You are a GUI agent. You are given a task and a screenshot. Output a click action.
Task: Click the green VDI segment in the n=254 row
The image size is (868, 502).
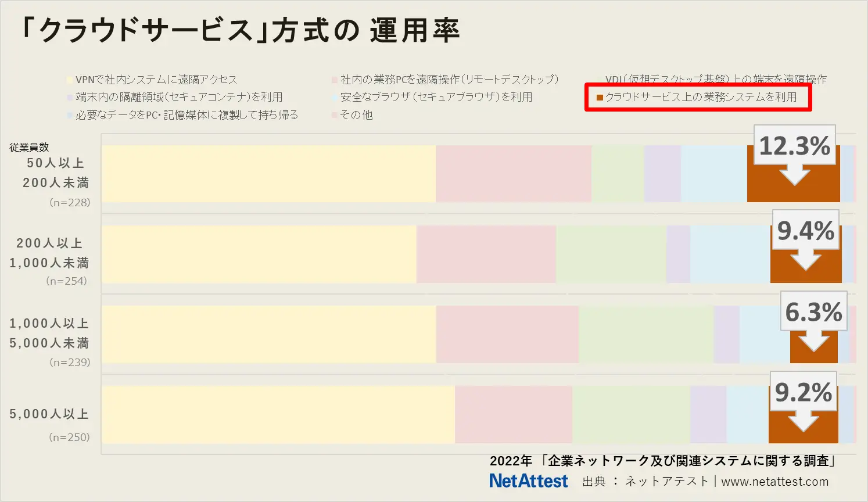click(611, 254)
